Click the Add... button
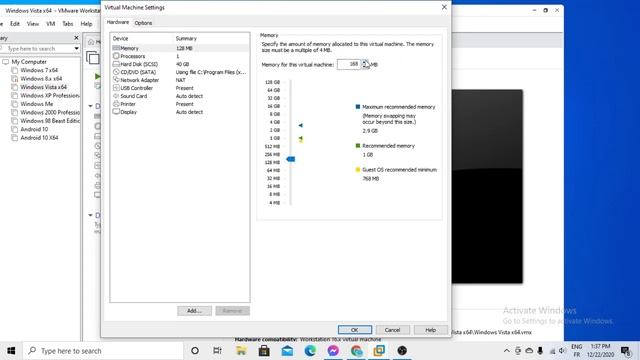Screen dimensions: 640x360 point(194,311)
